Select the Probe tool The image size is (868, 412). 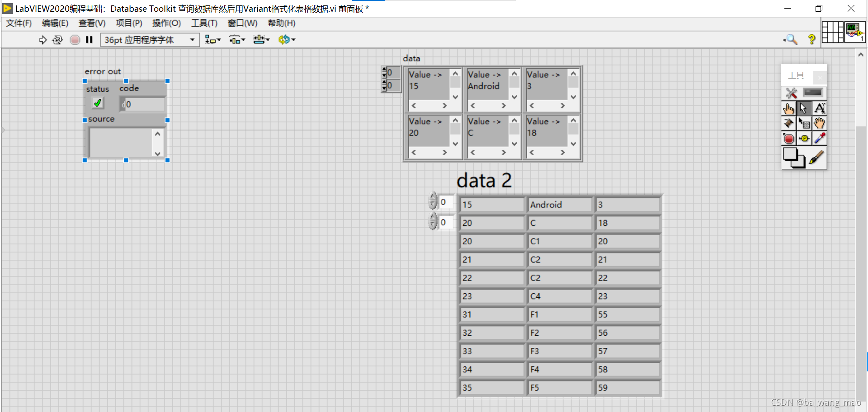(x=804, y=138)
